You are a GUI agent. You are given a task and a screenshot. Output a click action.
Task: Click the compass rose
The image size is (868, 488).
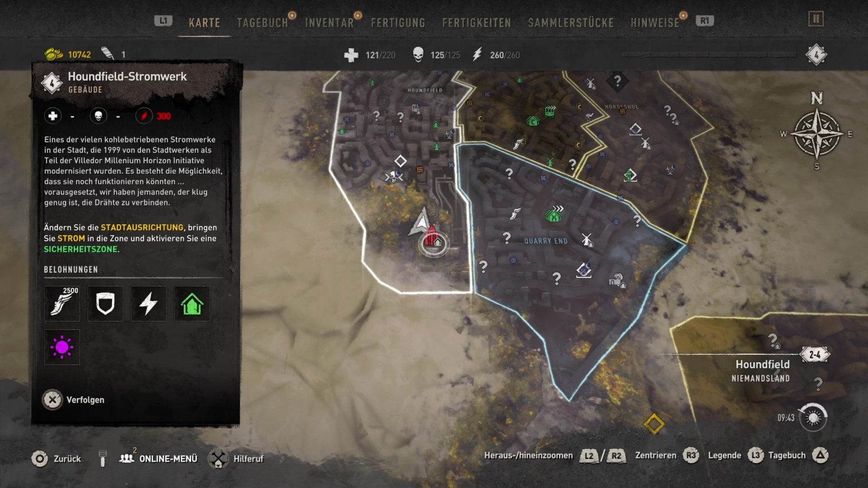[816, 133]
